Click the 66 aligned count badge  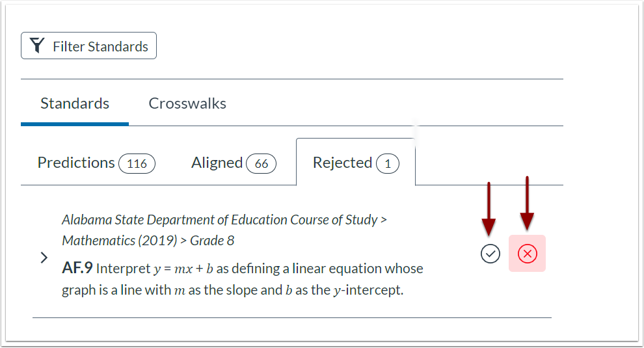coord(262,163)
